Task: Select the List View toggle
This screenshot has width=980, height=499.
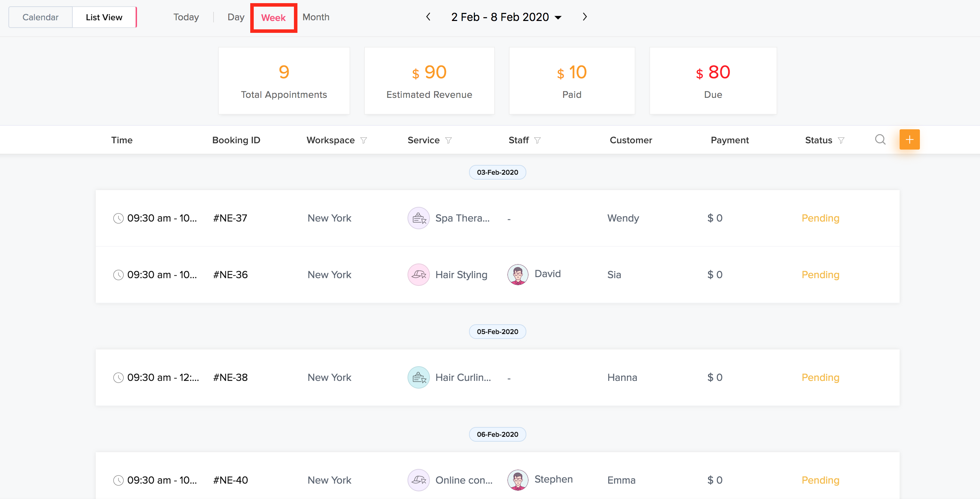Action: coord(104,17)
